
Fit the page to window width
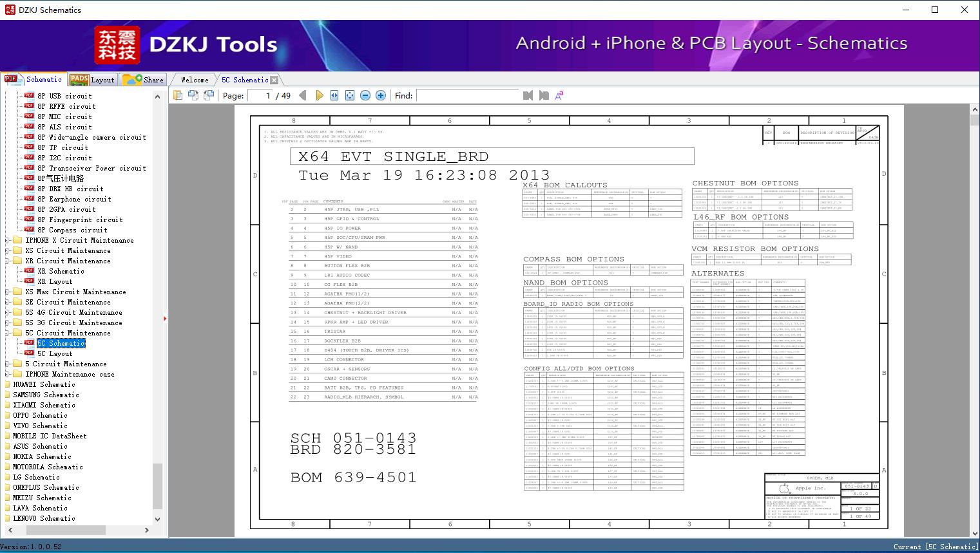click(334, 95)
